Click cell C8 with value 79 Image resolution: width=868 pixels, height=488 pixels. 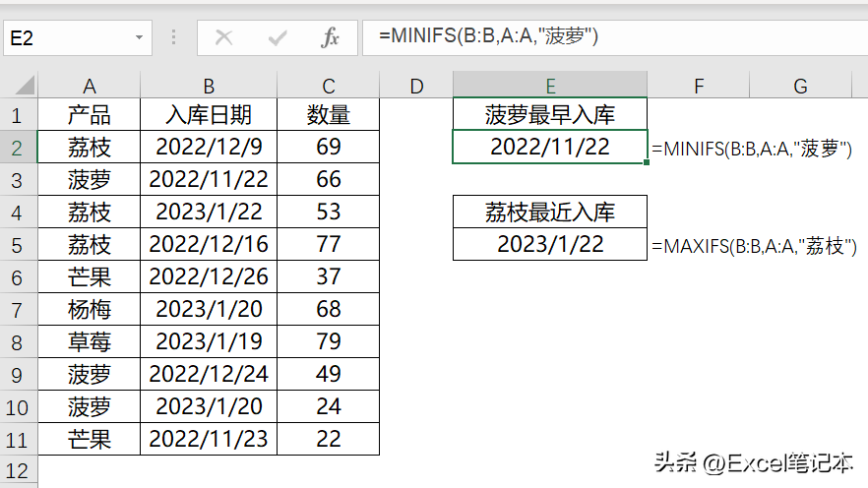[329, 342]
